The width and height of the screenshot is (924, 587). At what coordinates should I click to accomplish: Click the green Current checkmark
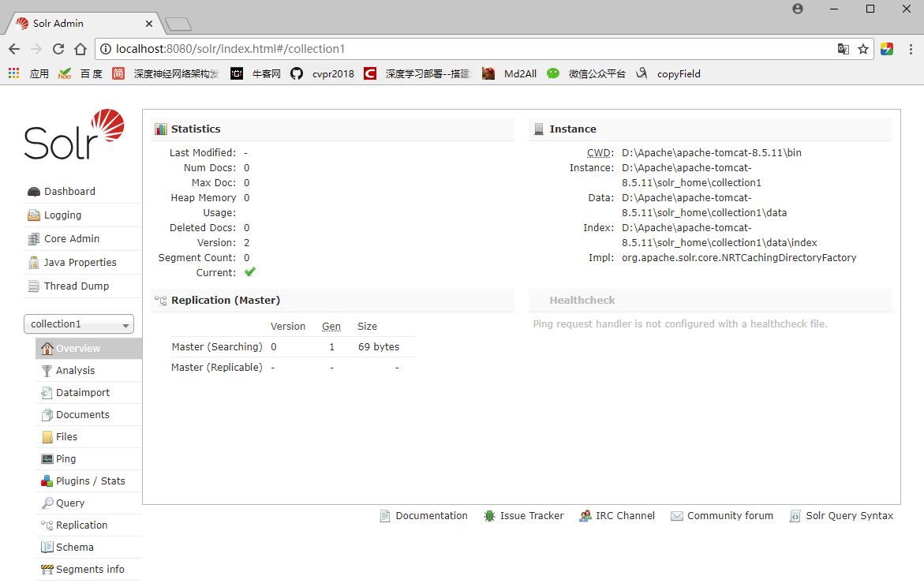tap(250, 271)
